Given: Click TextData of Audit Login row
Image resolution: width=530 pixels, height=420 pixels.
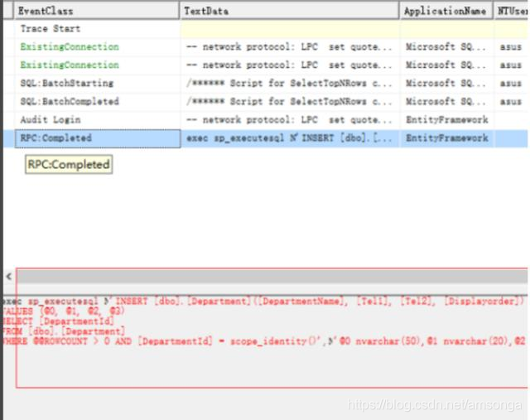Looking at the screenshot, I should point(289,120).
